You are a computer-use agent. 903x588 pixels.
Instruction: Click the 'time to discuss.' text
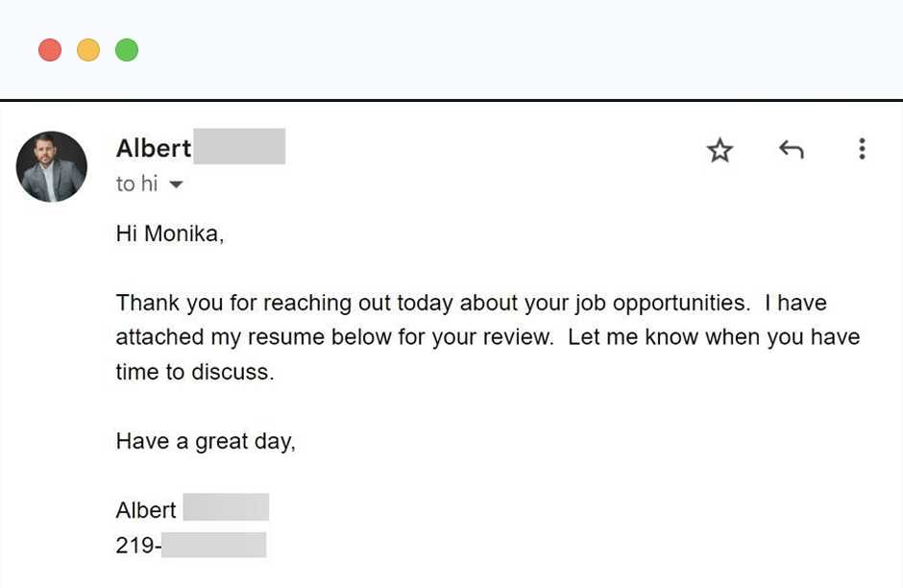pos(195,372)
